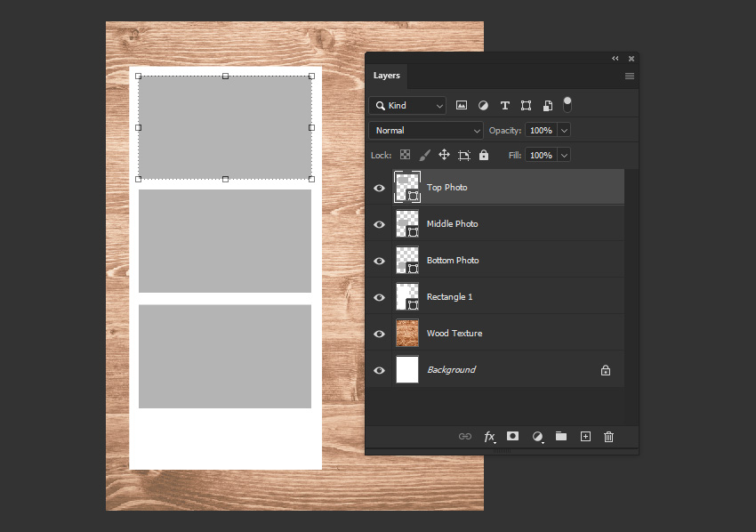Lock image pixels brush icon

(x=425, y=155)
